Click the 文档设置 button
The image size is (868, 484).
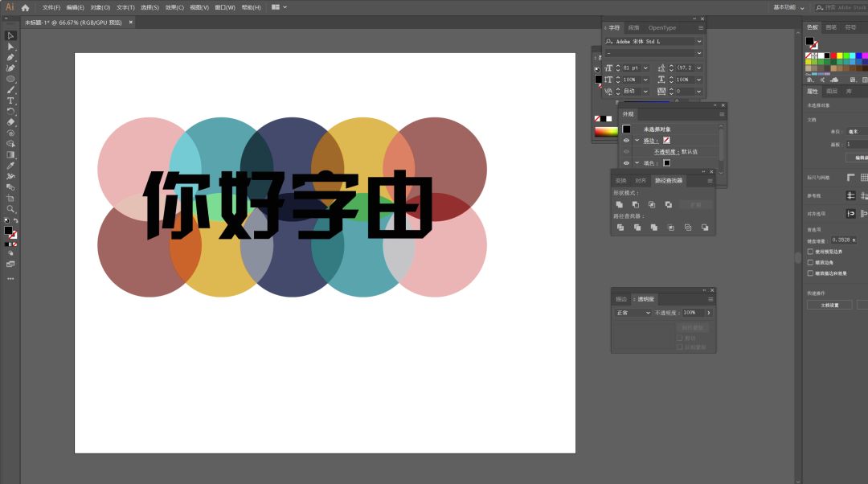[x=829, y=306]
